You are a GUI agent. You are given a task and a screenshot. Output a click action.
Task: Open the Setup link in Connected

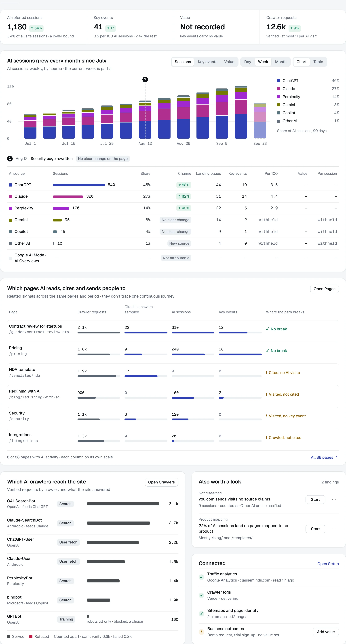328,564
